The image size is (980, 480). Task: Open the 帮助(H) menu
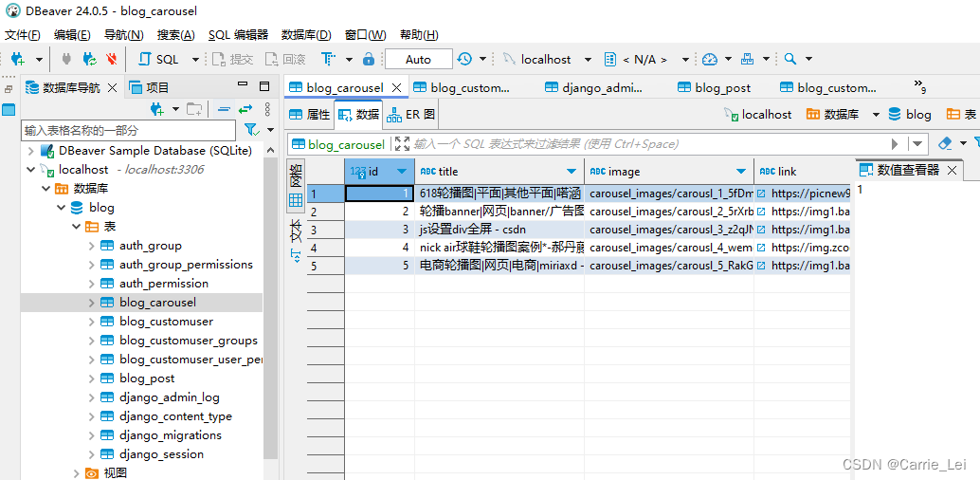(x=419, y=35)
